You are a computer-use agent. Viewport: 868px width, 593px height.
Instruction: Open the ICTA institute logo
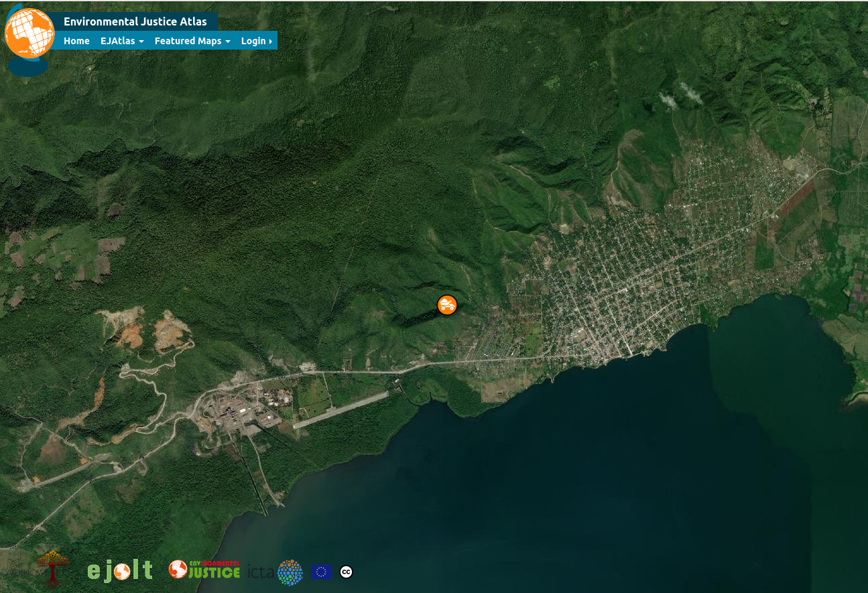(x=275, y=572)
